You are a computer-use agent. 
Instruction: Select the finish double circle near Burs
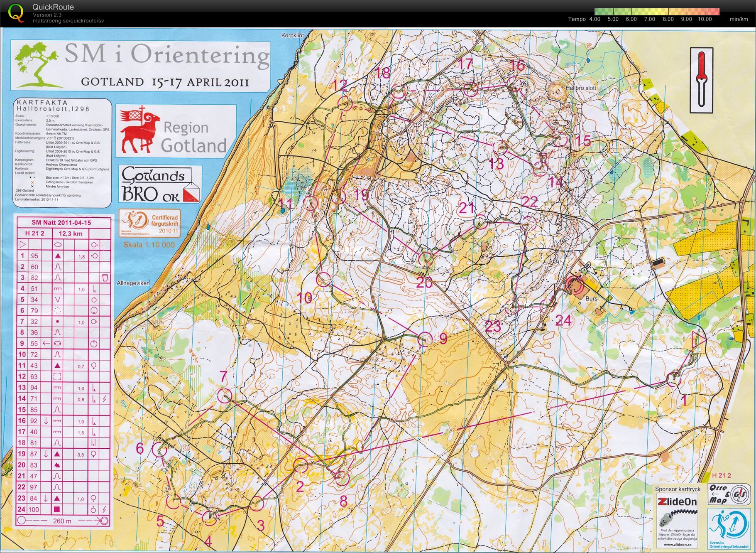pyautogui.click(x=575, y=285)
